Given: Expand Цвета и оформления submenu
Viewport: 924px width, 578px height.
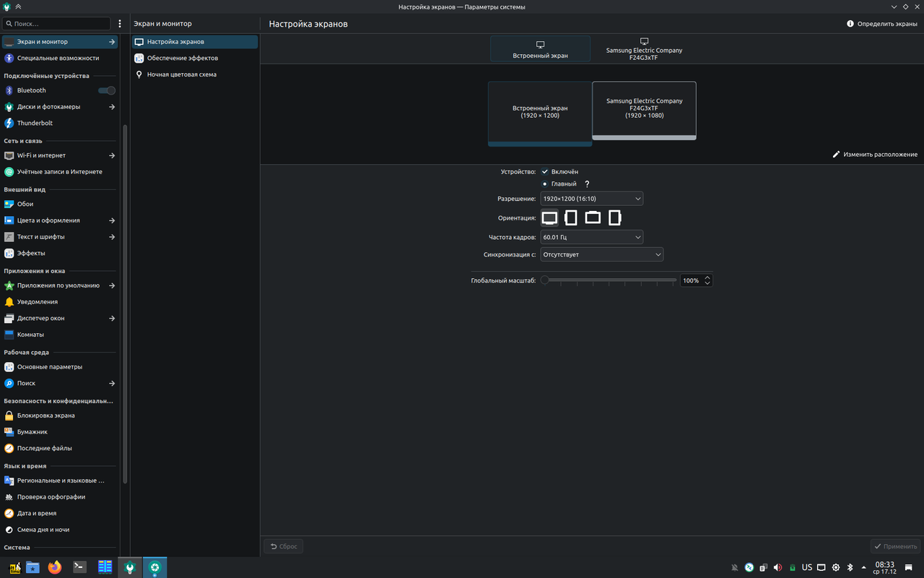Looking at the screenshot, I should 112,220.
